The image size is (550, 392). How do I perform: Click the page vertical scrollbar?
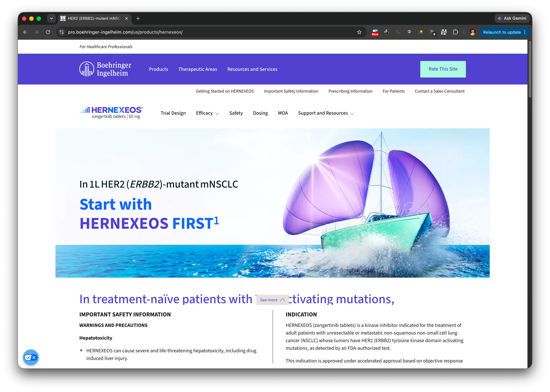click(530, 69)
